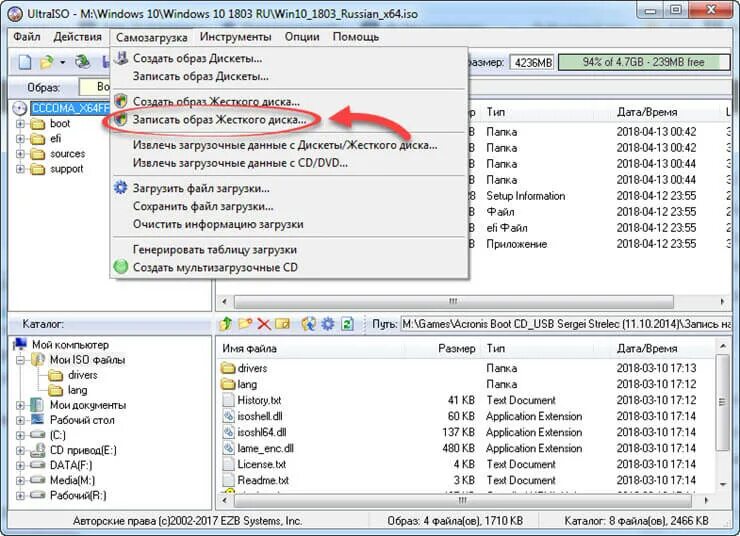Click the green refresh icon in catalog toolbar

(347, 324)
